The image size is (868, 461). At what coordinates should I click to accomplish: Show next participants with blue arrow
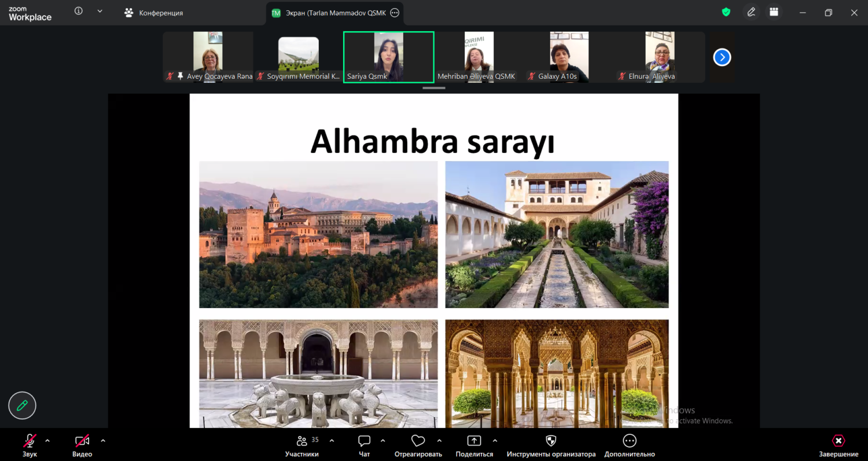(722, 57)
